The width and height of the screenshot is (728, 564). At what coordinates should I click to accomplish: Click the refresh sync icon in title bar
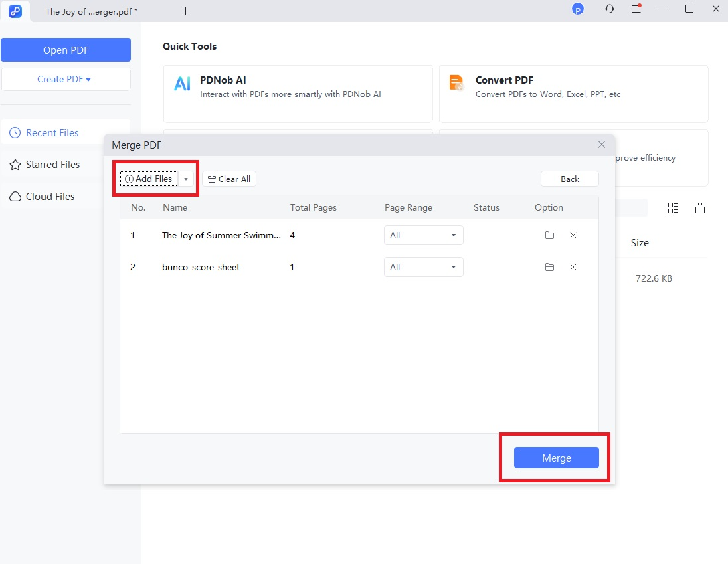610,9
